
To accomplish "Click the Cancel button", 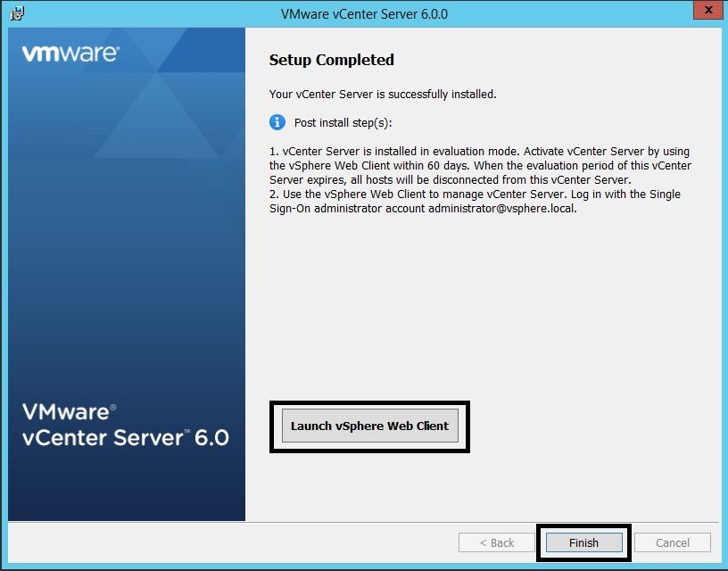I will (x=673, y=542).
